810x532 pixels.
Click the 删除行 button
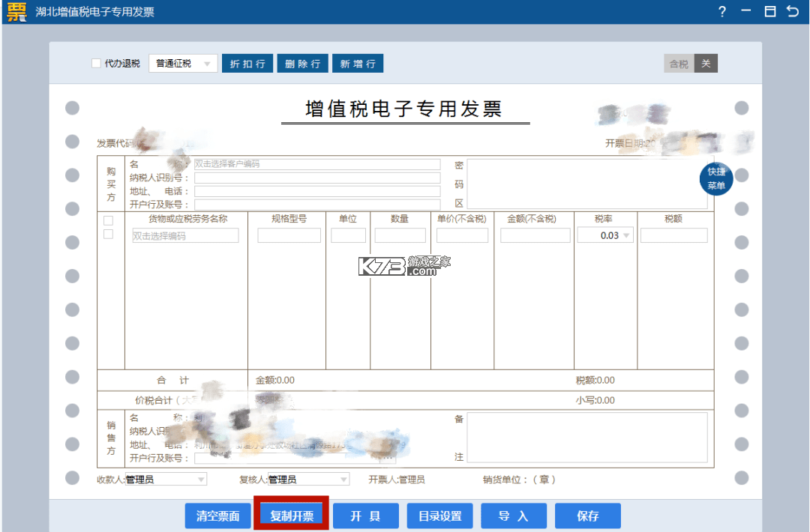(303, 64)
